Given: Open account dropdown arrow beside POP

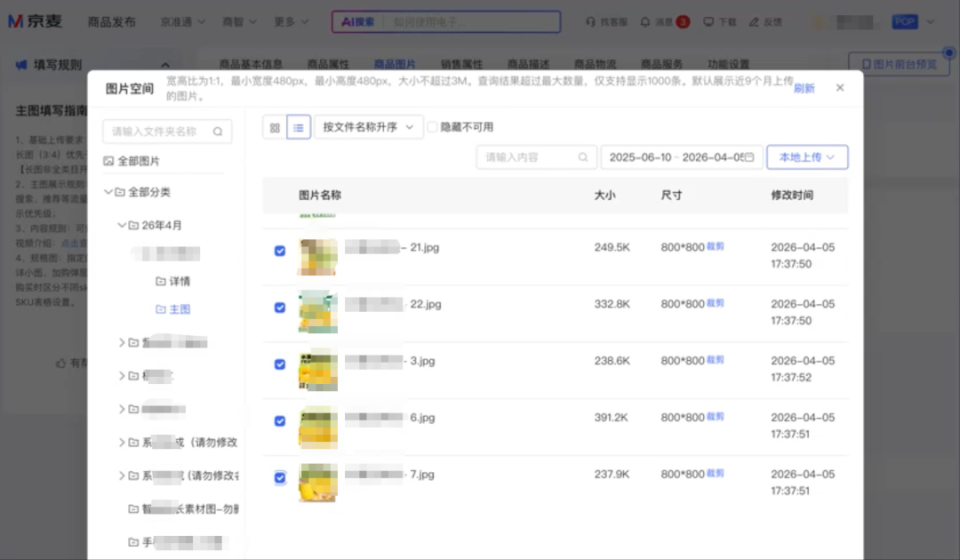Looking at the screenshot, I should [x=931, y=22].
